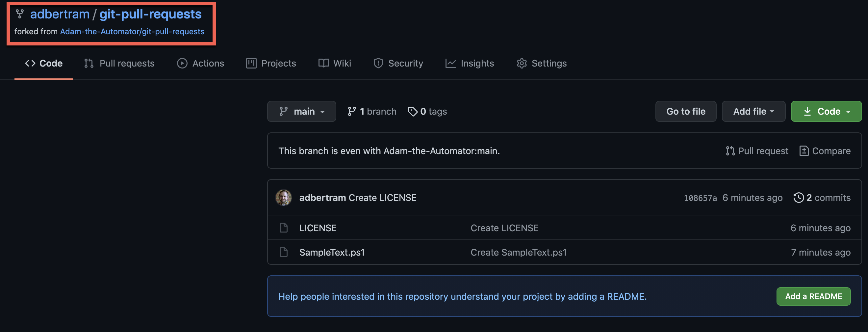Click the play icon in Actions tab
The image size is (868, 332).
click(182, 63)
